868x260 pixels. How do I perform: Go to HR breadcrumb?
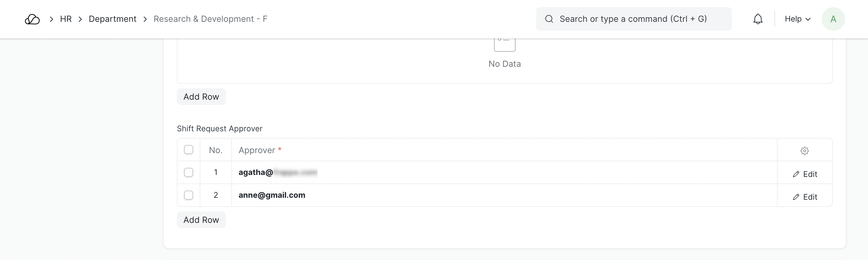tap(66, 19)
